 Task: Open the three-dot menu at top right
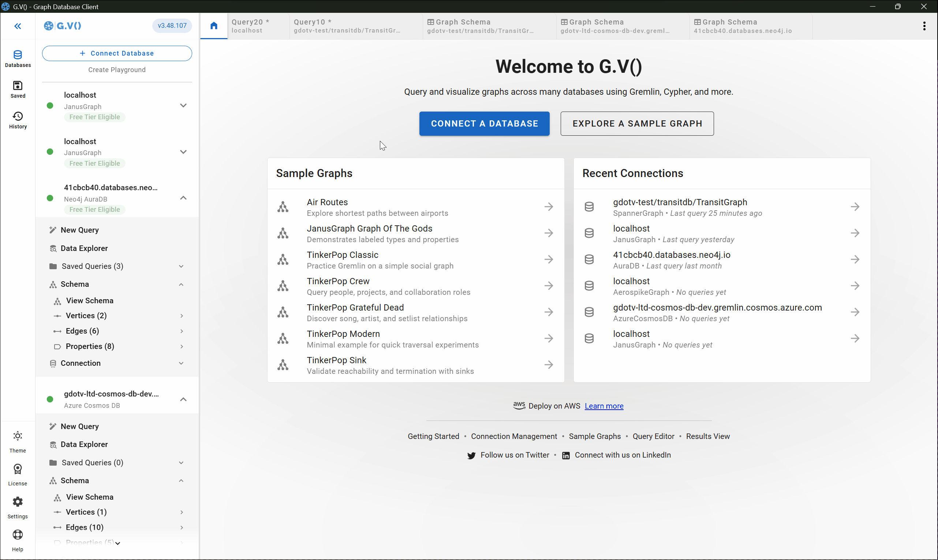924,26
